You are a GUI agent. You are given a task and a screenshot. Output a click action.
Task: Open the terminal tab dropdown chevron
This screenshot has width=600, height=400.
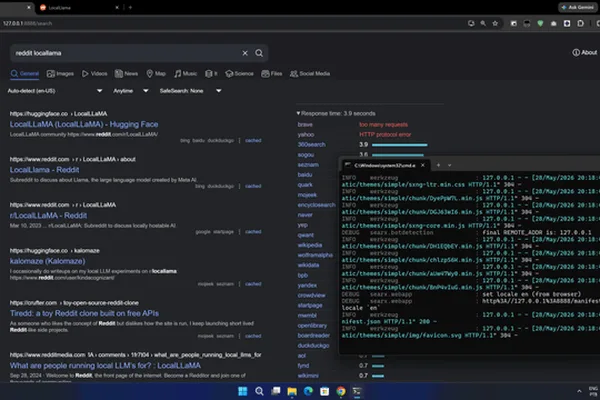(449, 165)
